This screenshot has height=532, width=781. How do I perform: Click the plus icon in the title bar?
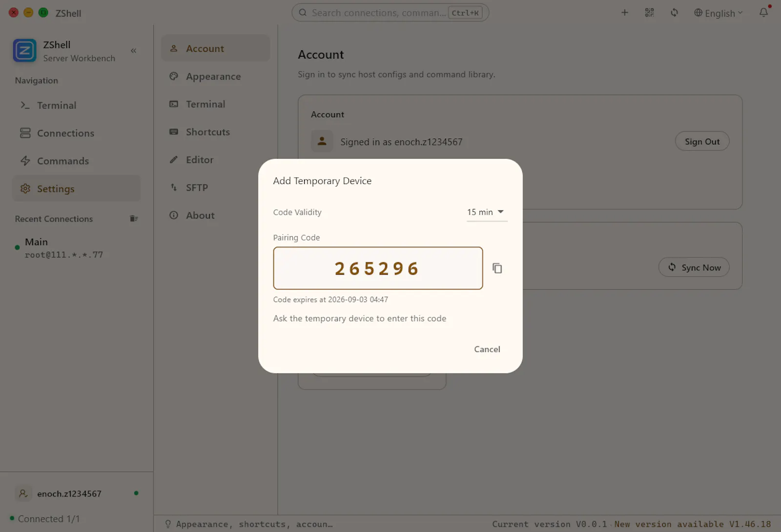click(x=625, y=13)
